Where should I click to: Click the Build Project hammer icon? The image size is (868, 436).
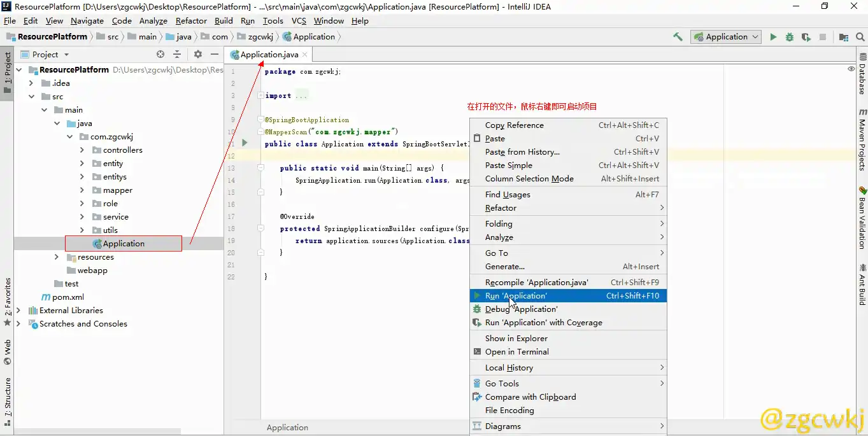(x=678, y=37)
